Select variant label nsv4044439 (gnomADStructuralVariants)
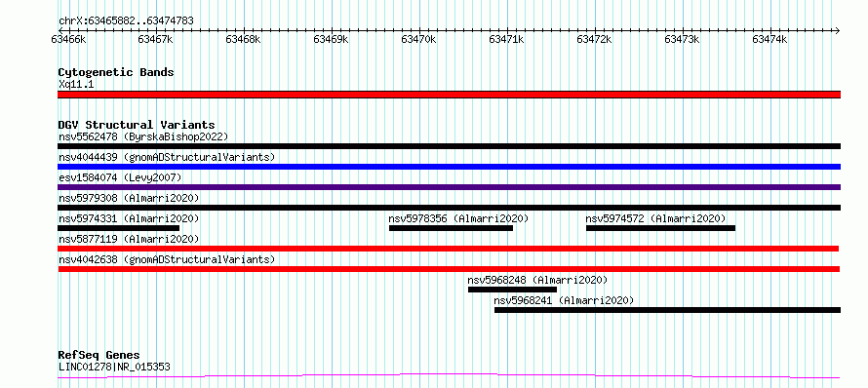 point(167,157)
